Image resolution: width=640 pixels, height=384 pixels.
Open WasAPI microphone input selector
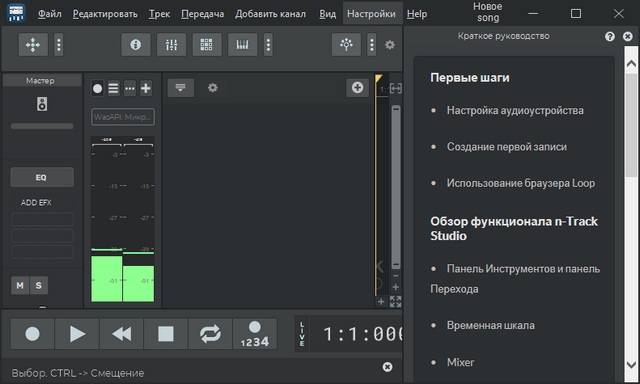click(123, 117)
